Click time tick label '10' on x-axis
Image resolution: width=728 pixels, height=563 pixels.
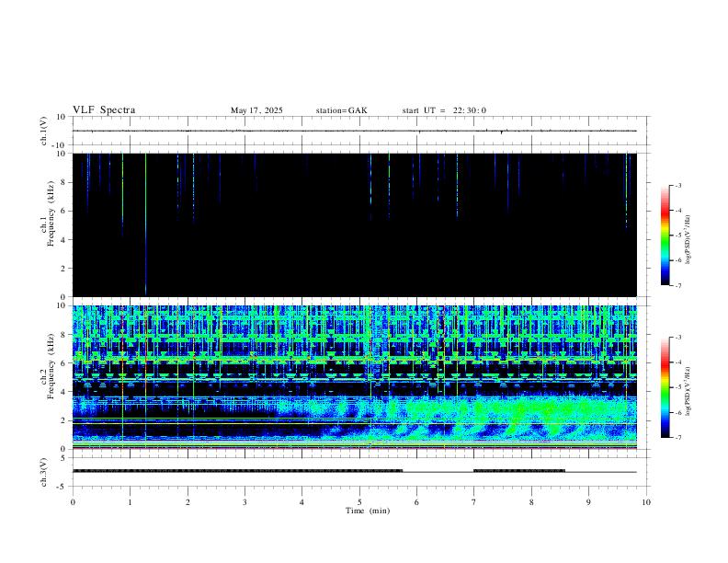pos(646,502)
